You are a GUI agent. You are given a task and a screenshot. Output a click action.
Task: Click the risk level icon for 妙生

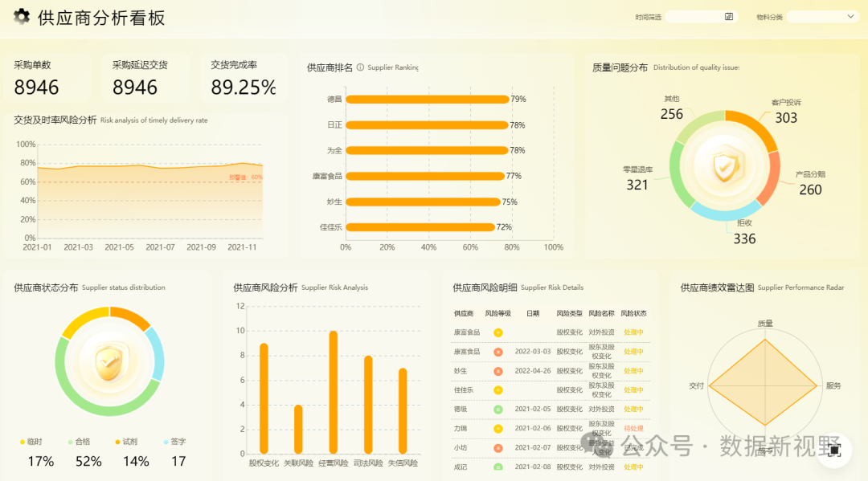pos(497,371)
